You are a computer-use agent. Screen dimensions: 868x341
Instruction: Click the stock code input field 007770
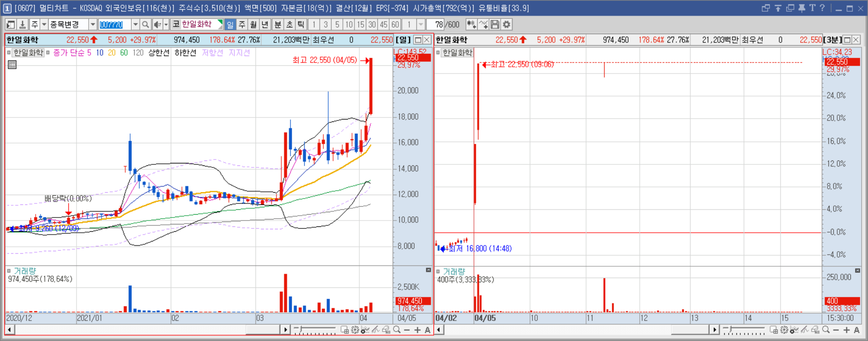click(x=115, y=24)
